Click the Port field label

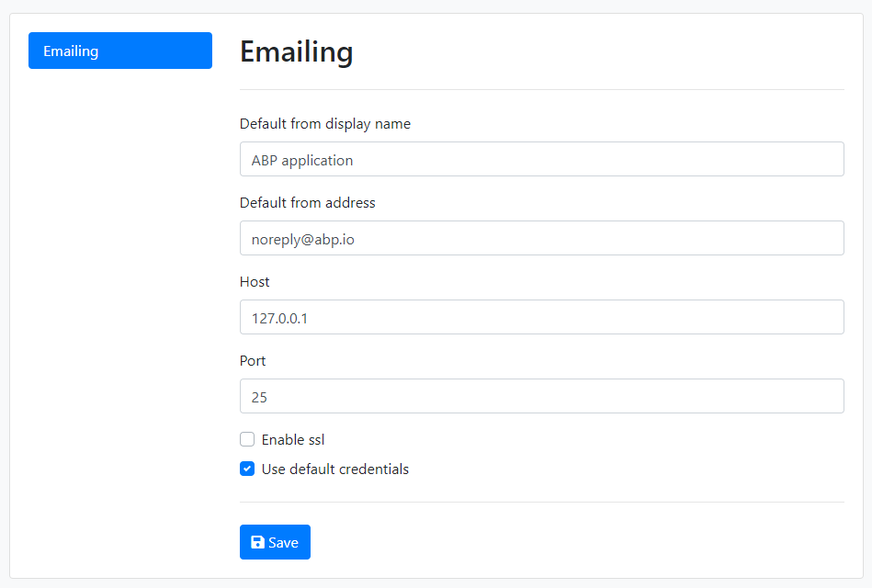coord(252,360)
